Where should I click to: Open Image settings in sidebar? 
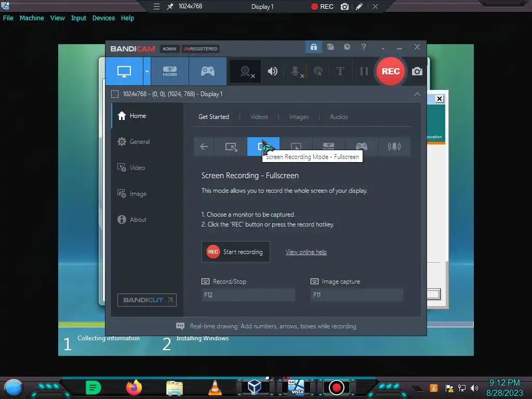[x=147, y=194]
